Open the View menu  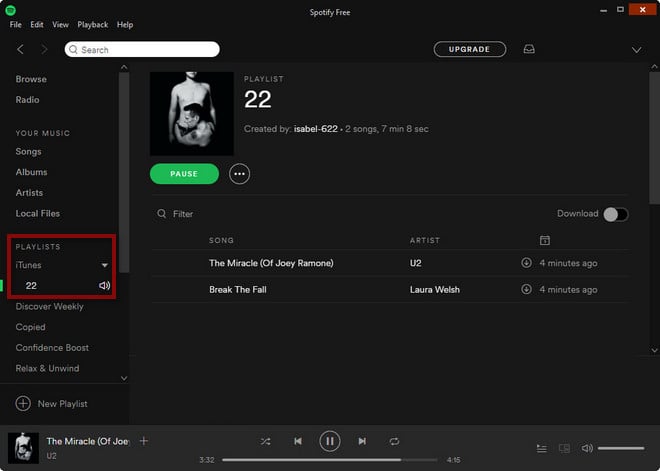pos(60,25)
